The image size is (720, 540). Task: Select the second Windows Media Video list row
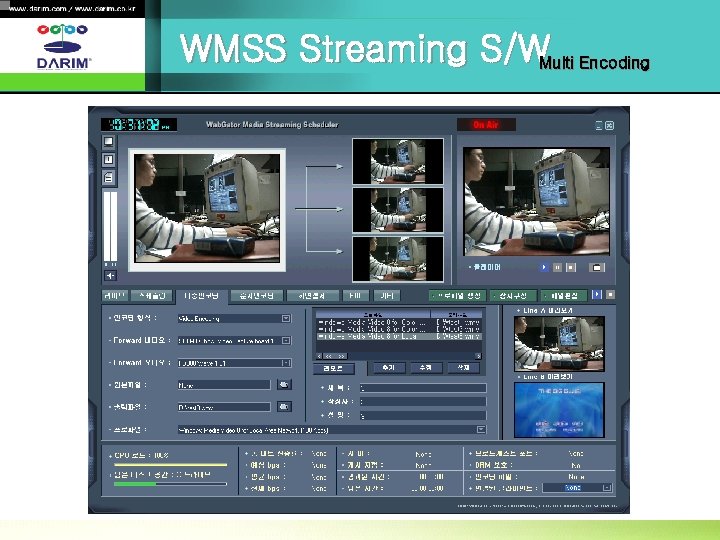(399, 329)
